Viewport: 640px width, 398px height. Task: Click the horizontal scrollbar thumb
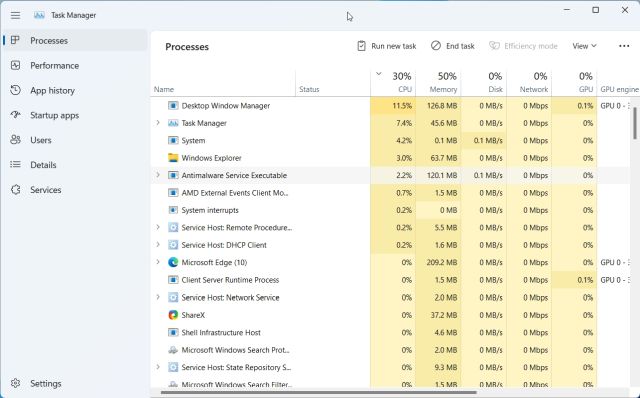[x=318, y=393]
